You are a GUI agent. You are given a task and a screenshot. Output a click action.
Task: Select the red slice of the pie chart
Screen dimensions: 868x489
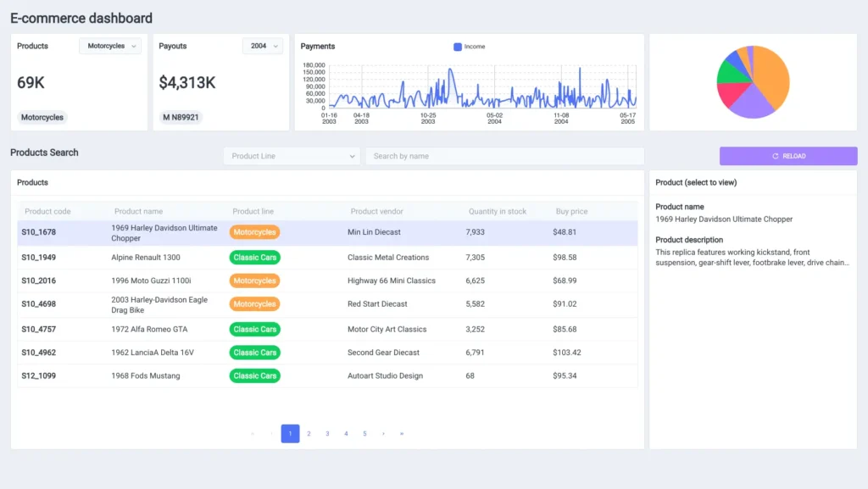(731, 93)
